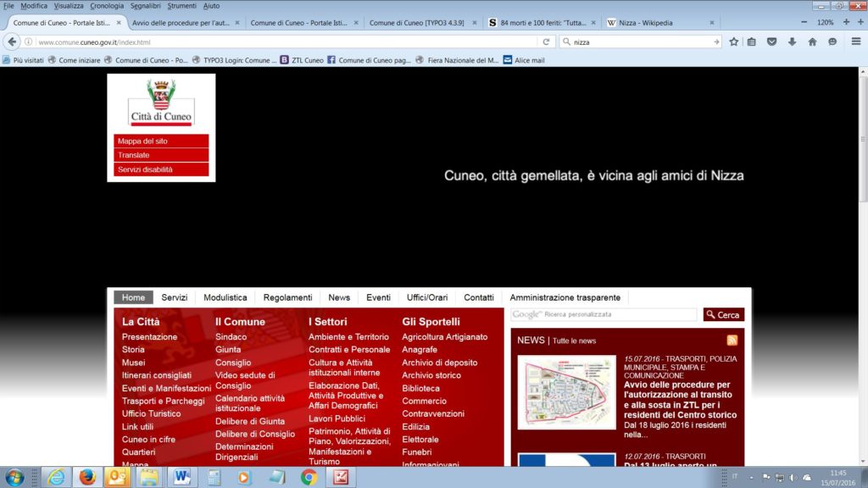
Task: Open the Servizi navigation tab
Action: 175,297
